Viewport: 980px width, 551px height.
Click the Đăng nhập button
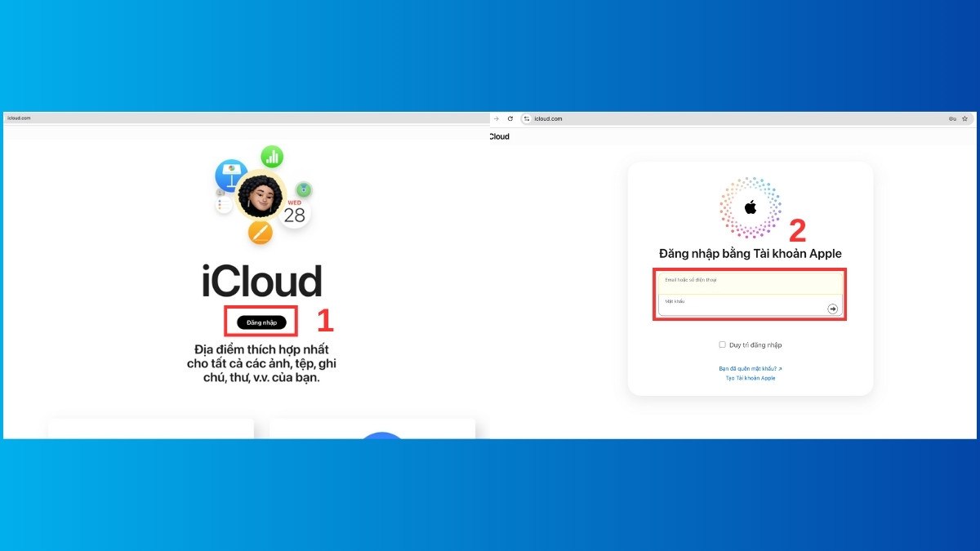click(x=260, y=322)
